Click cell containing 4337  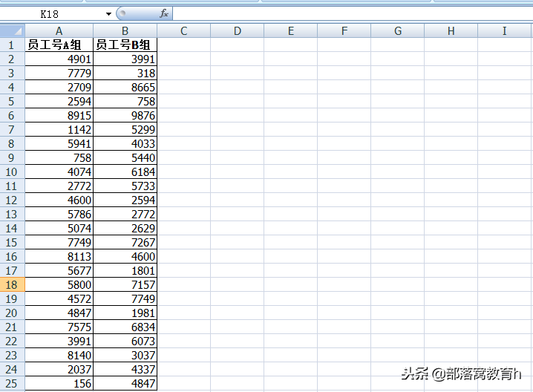click(x=125, y=369)
